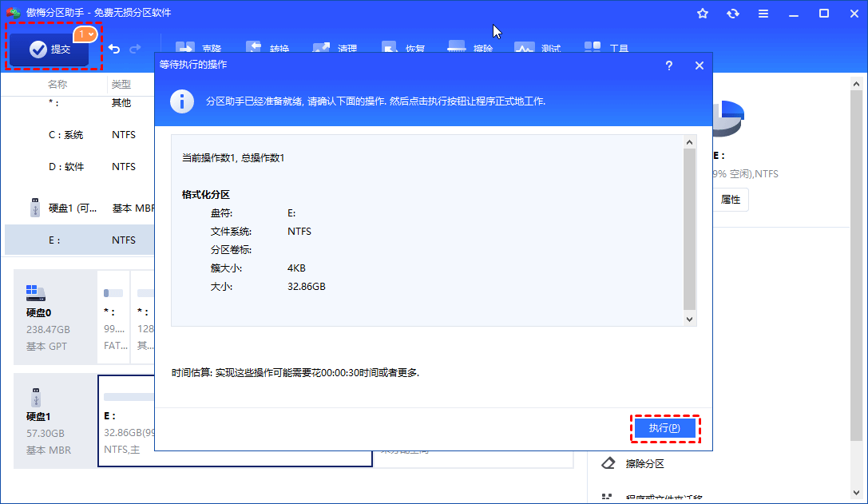Open the Clean (清理) tool
Viewport: 868px width, 504px height.
pyautogui.click(x=335, y=48)
